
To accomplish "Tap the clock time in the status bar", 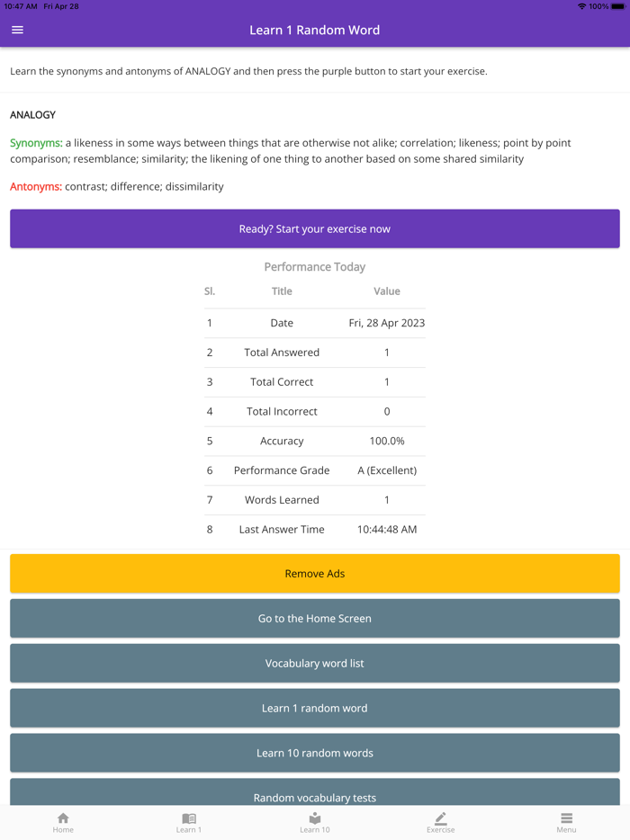I will click(22, 5).
